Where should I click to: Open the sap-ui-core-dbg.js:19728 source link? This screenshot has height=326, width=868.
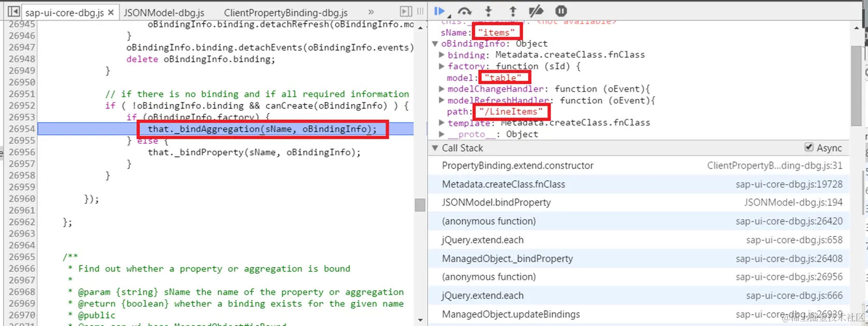click(789, 184)
